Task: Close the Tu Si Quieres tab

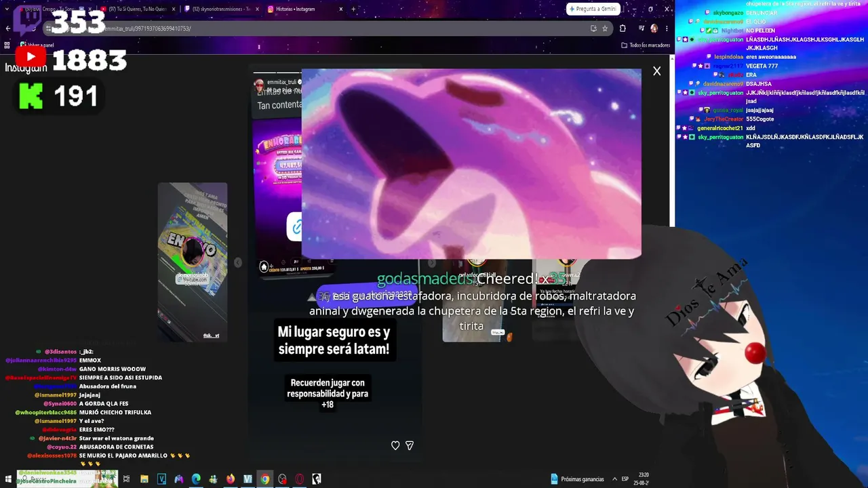Action: point(174,9)
